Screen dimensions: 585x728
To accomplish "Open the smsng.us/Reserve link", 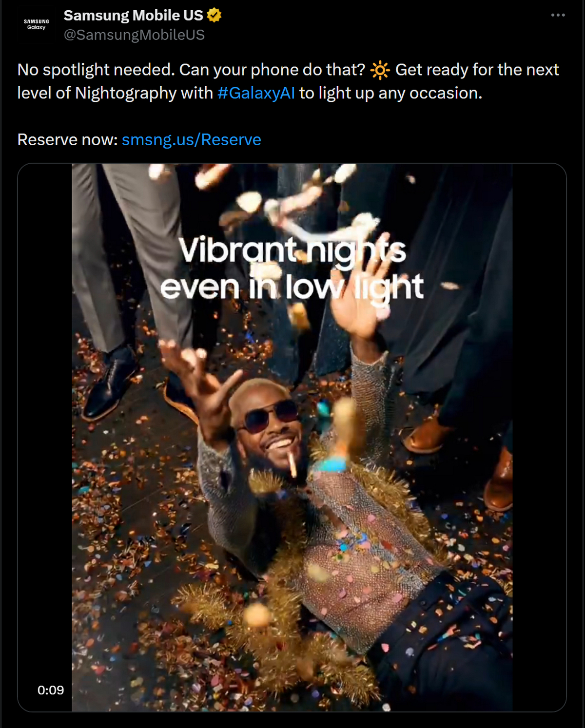I will tap(191, 140).
